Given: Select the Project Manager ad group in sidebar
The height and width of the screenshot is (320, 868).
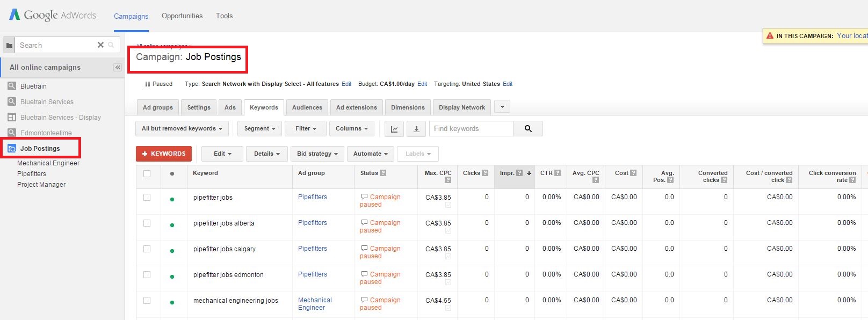Looking at the screenshot, I should (x=41, y=185).
